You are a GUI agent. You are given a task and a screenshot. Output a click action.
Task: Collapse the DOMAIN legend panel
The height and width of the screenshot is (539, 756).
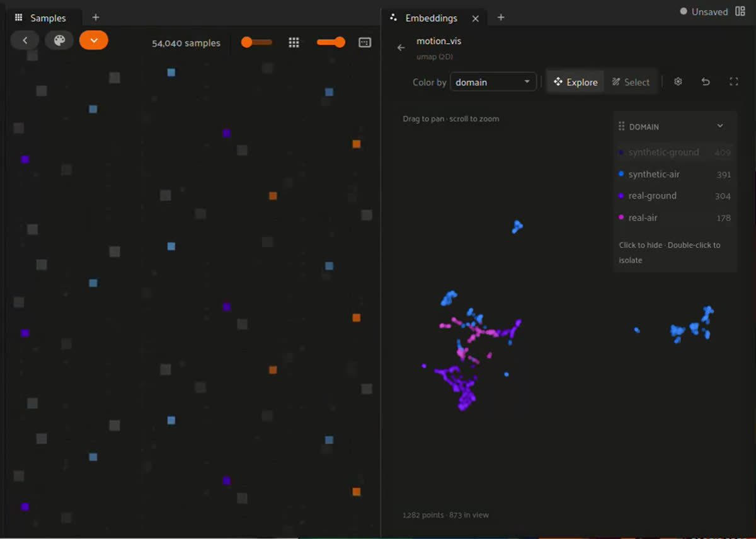click(720, 126)
